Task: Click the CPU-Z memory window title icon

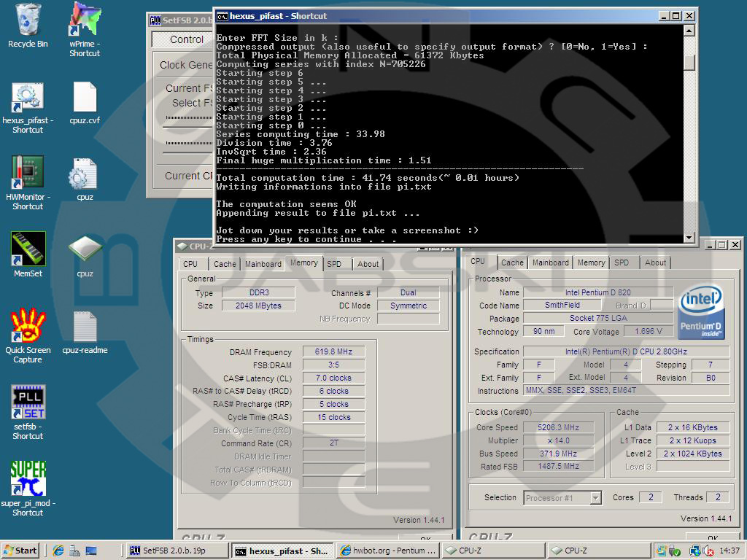Action: coord(182,246)
